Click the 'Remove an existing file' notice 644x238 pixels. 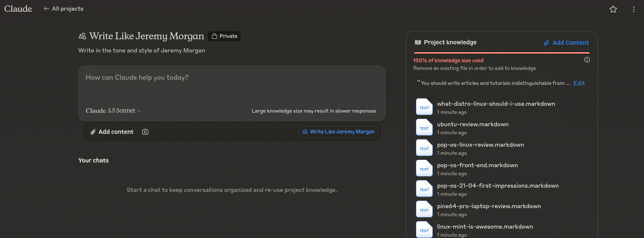pyautogui.click(x=474, y=68)
